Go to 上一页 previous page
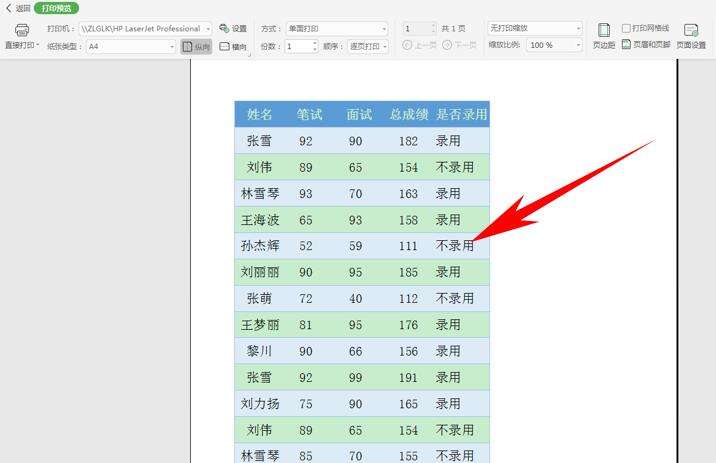The image size is (716, 463). pyautogui.click(x=420, y=46)
